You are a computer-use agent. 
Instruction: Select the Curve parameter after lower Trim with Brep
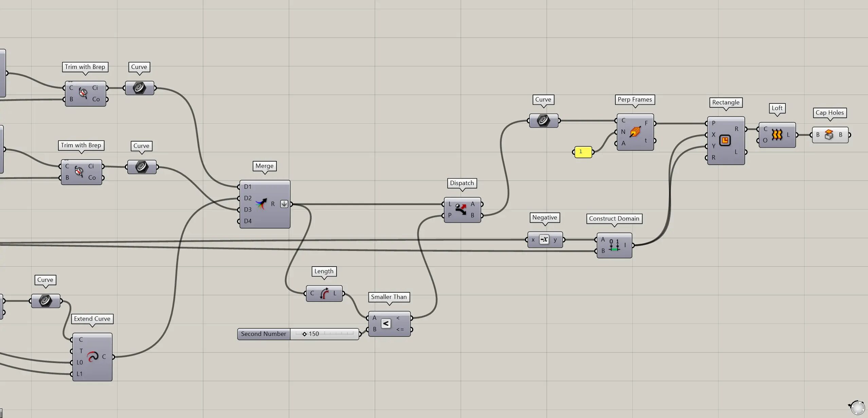point(142,167)
